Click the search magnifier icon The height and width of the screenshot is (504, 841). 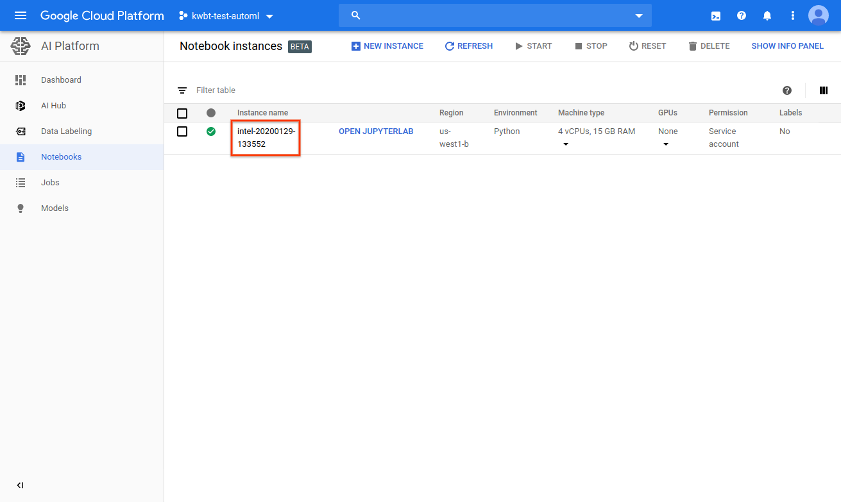coord(357,15)
